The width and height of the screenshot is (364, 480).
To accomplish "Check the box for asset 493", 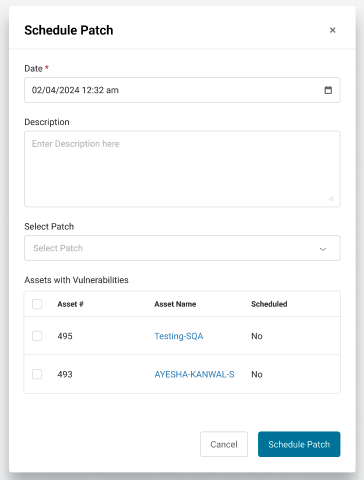I will (37, 374).
